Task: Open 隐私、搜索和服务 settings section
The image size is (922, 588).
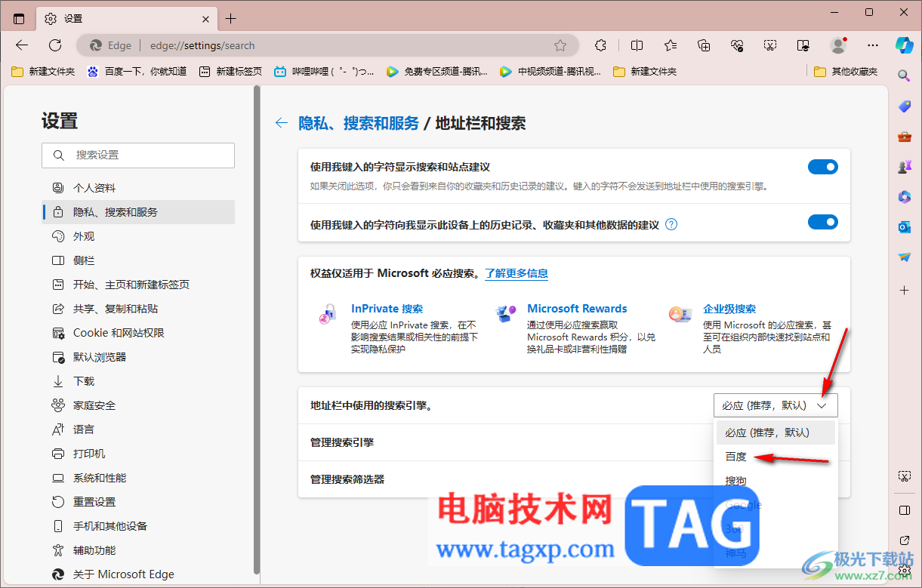Action: (x=138, y=212)
